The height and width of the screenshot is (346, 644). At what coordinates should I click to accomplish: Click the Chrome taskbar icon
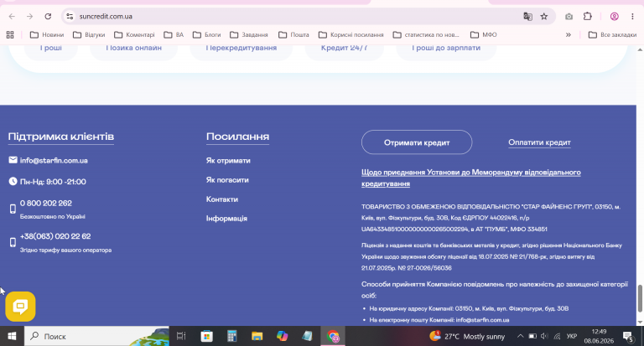(x=333, y=336)
